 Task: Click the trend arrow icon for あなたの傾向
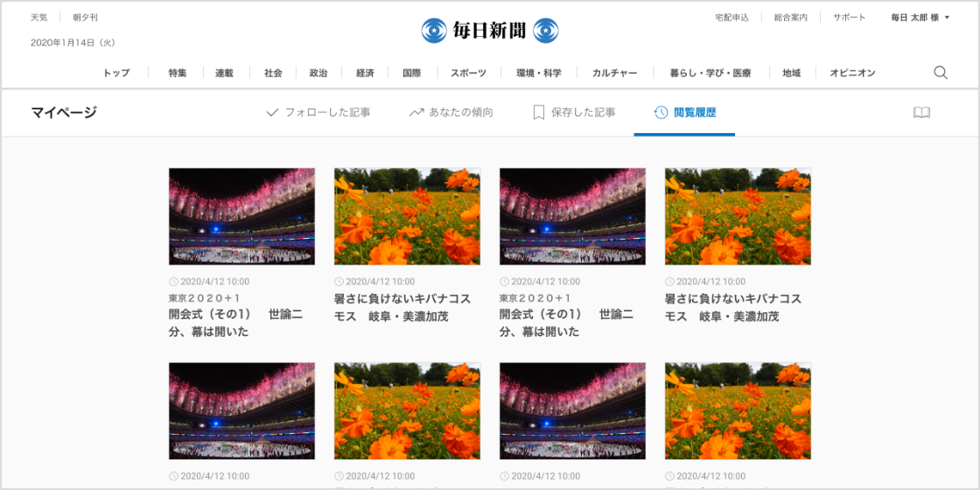click(416, 113)
